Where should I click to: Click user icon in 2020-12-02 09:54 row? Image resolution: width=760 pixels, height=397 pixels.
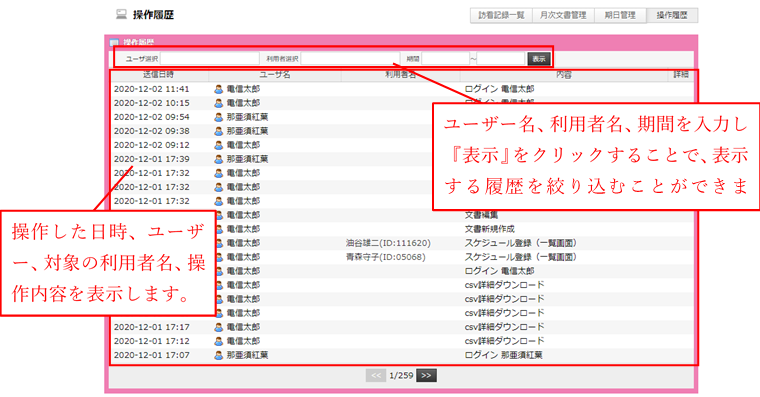click(219, 117)
